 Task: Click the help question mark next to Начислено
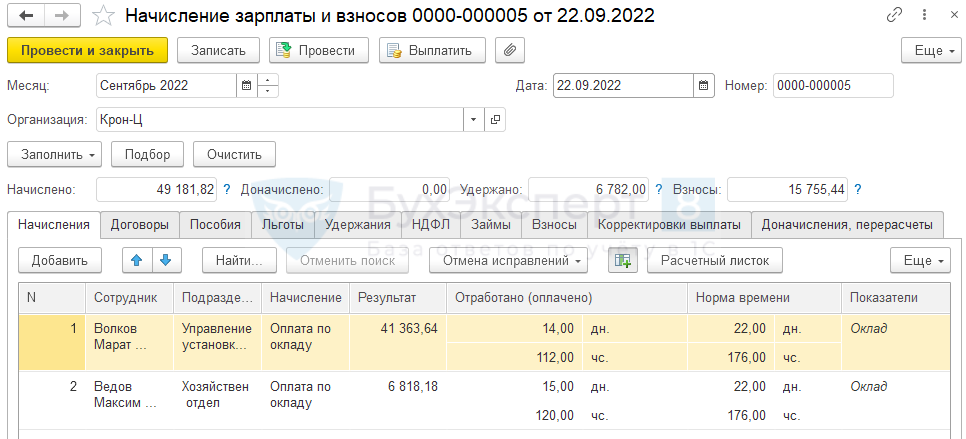tap(227, 189)
